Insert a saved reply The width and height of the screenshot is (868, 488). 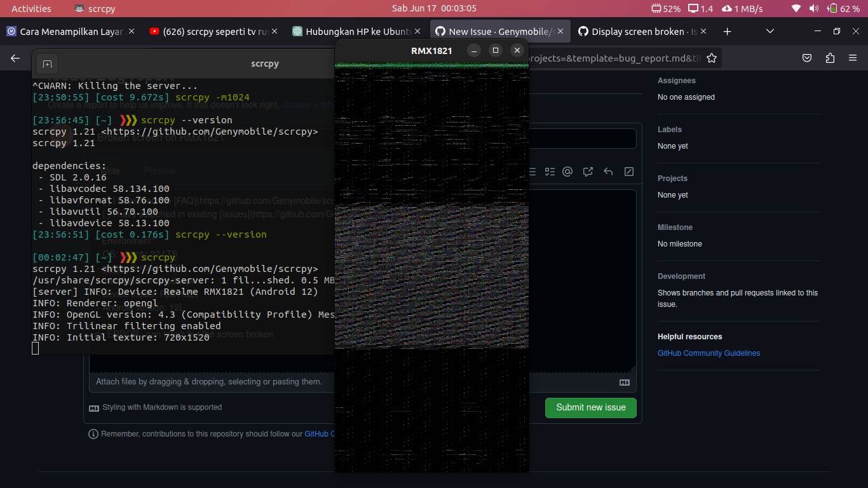[x=608, y=172]
